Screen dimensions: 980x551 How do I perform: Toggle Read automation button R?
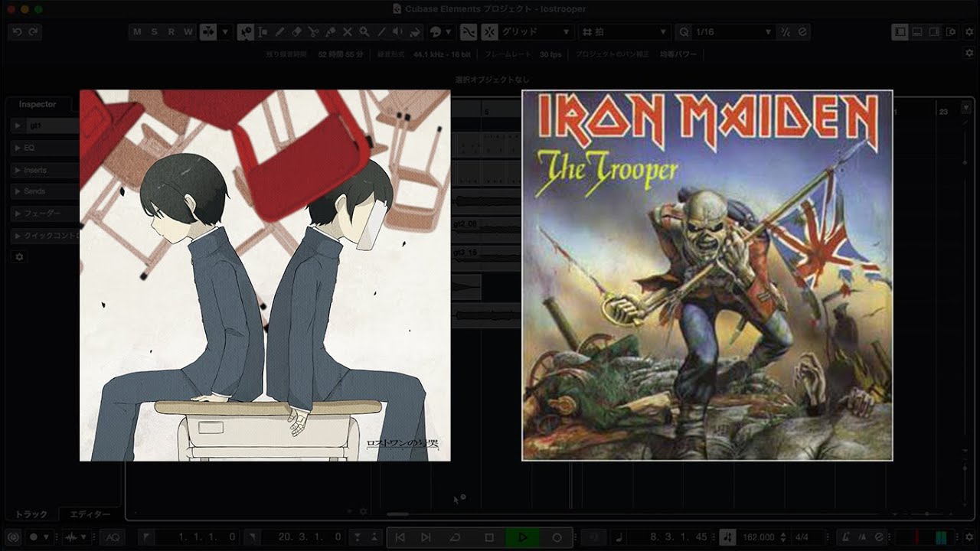(171, 32)
